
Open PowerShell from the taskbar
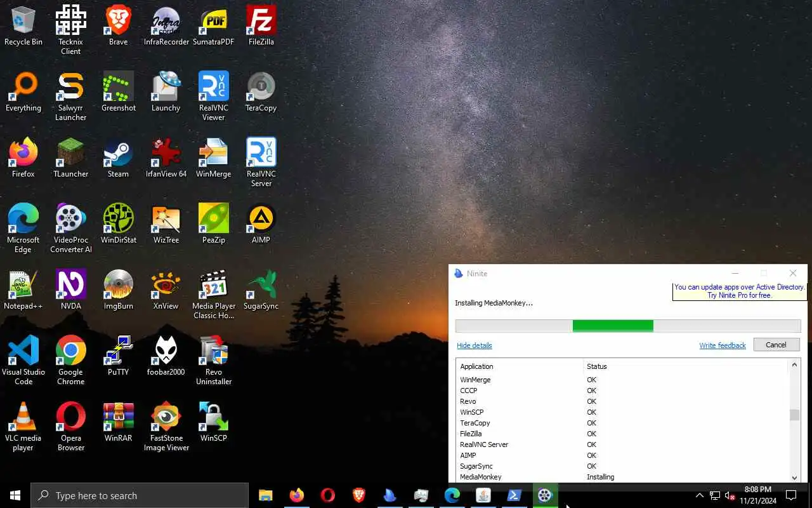tap(514, 495)
